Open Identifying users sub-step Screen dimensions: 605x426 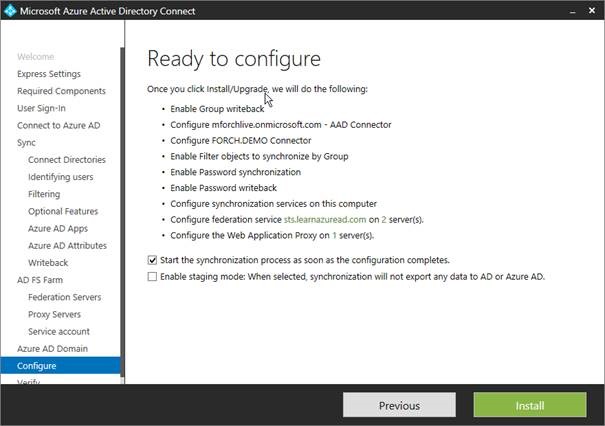coord(61,177)
